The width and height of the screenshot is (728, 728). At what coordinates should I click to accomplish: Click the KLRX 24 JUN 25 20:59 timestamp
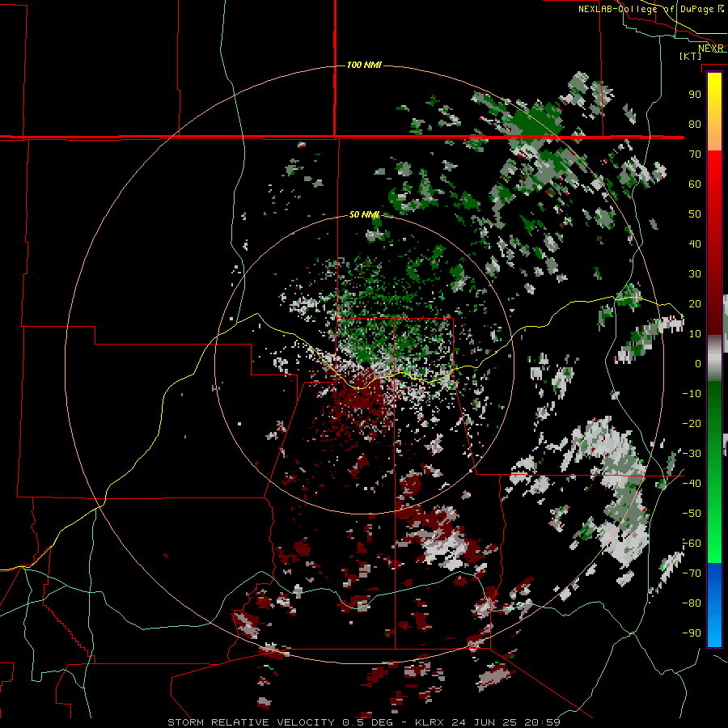tap(488, 722)
